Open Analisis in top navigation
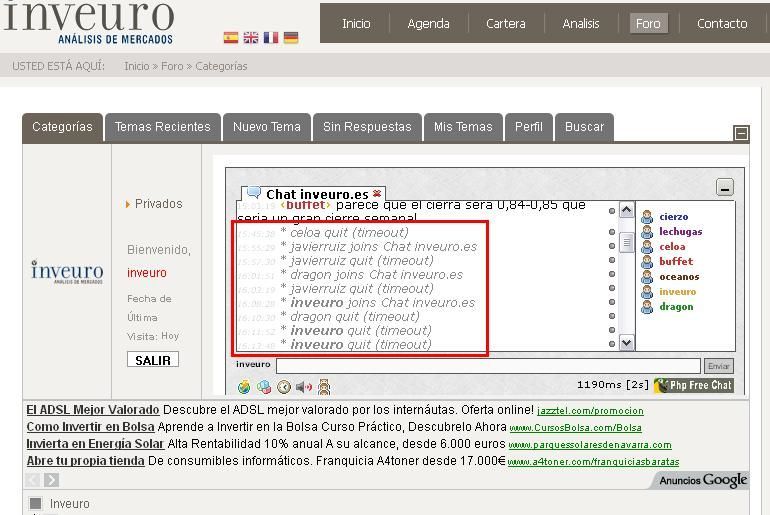Image resolution: width=770 pixels, height=515 pixels. coord(581,24)
